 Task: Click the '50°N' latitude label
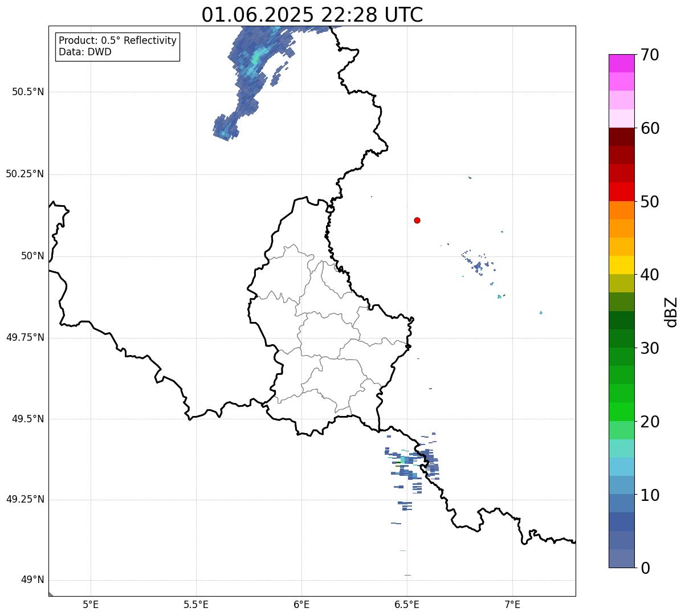pyautogui.click(x=32, y=256)
